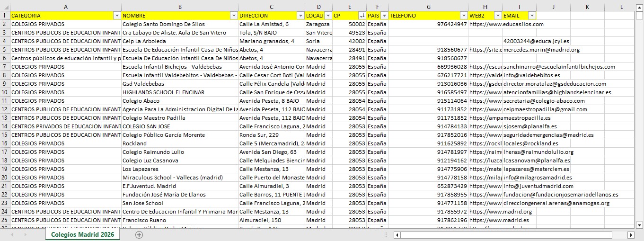Select cell Colegio Luz Casanova
Image resolution: width=644 pixels, height=241 pixels.
point(179,161)
